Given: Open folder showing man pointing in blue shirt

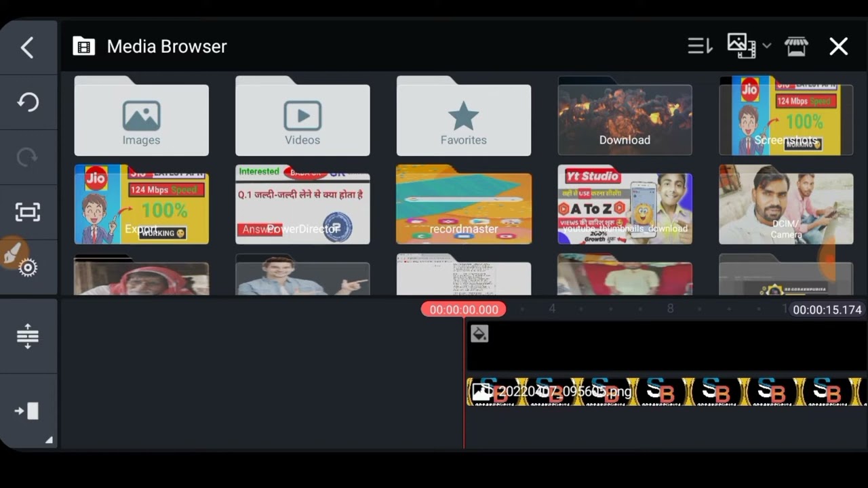Looking at the screenshot, I should [302, 274].
